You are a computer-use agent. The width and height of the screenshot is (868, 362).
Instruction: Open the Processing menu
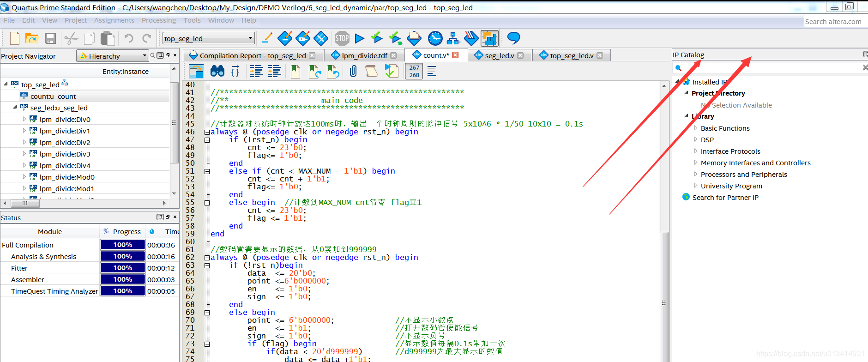[159, 20]
